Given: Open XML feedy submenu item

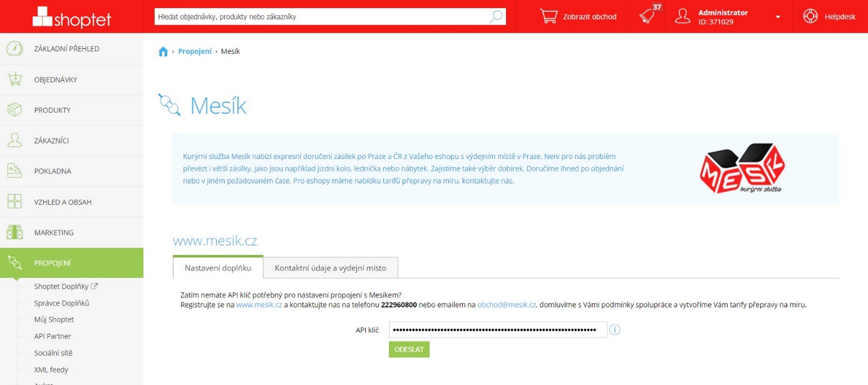Looking at the screenshot, I should tap(51, 369).
